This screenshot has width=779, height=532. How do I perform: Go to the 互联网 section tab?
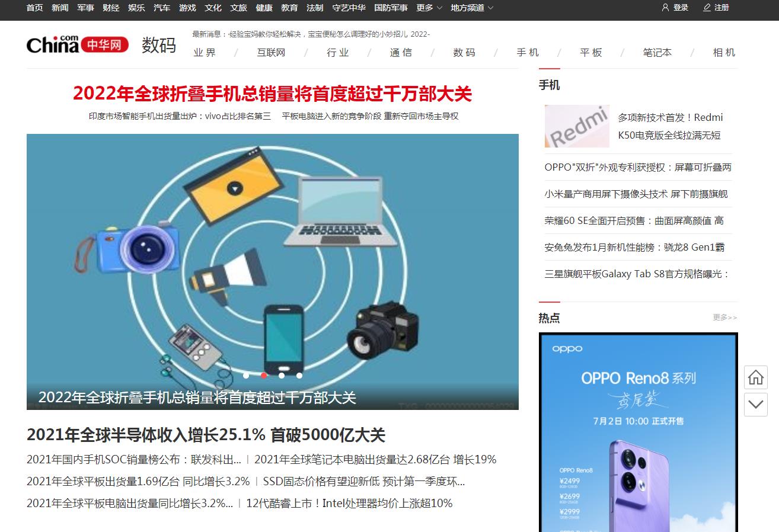click(271, 53)
